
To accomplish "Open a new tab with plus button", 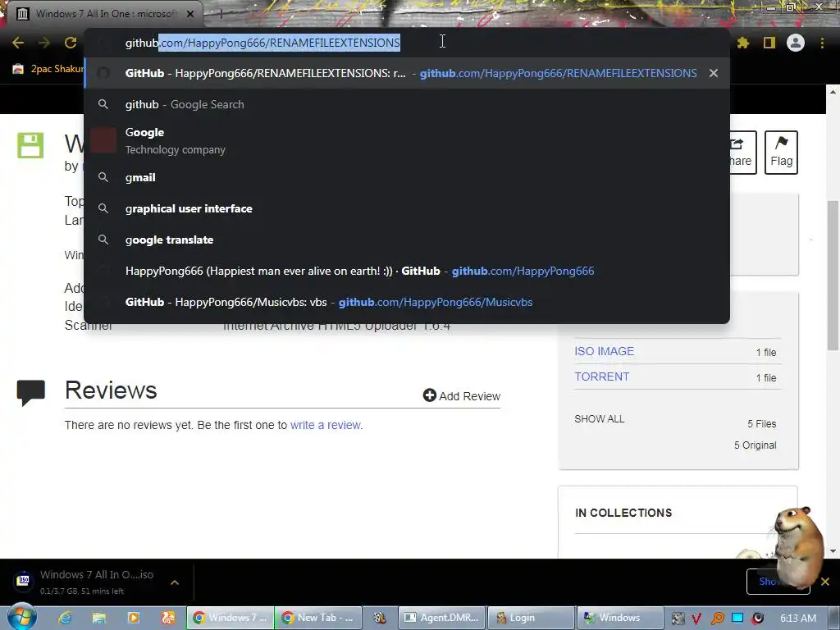I will 220,14.
